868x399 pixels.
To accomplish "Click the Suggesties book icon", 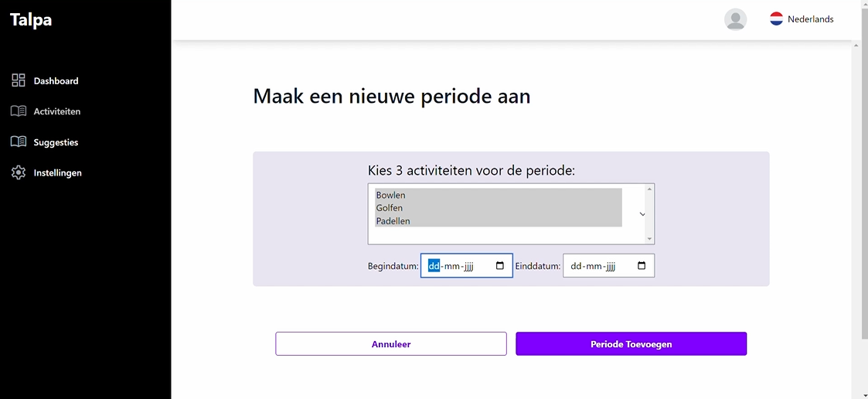I will tap(19, 142).
